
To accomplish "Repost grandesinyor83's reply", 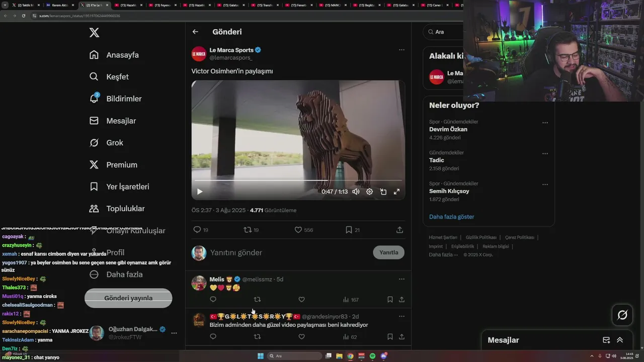I will (257, 337).
